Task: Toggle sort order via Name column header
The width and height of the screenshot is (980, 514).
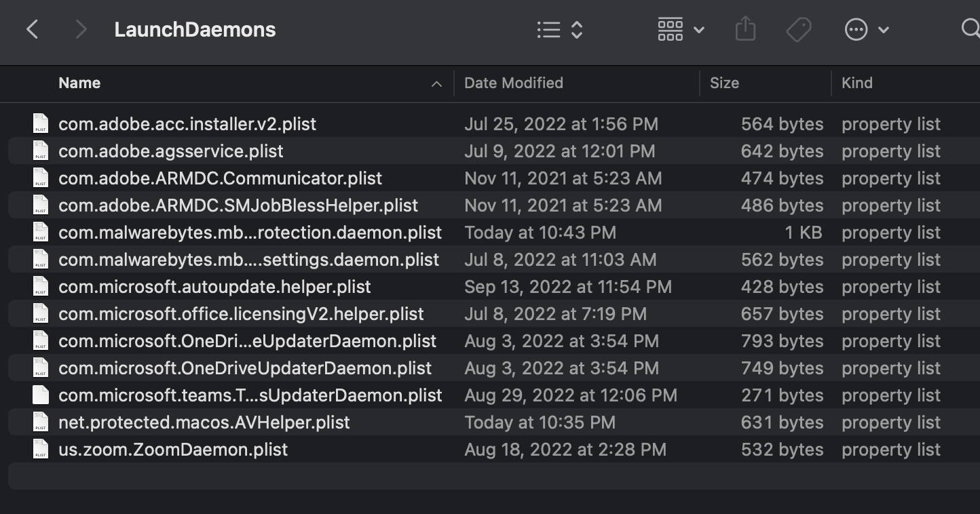Action: [79, 83]
